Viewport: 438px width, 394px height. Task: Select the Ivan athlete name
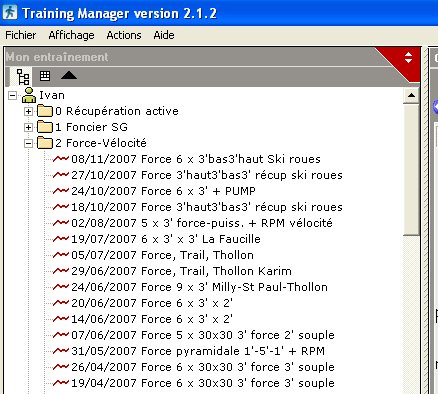pyautogui.click(x=52, y=95)
